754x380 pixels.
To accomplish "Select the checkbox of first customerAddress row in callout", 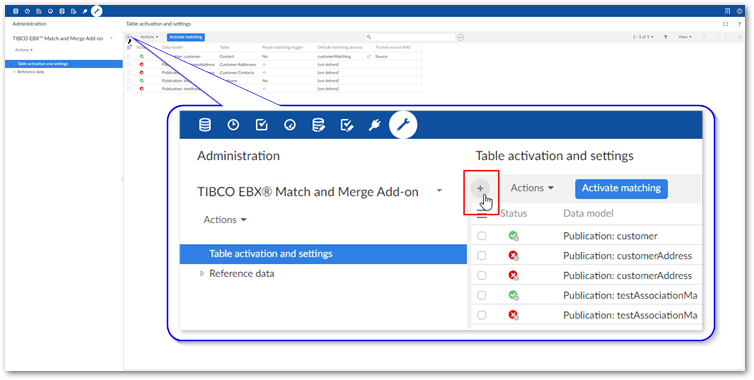I will coord(481,255).
